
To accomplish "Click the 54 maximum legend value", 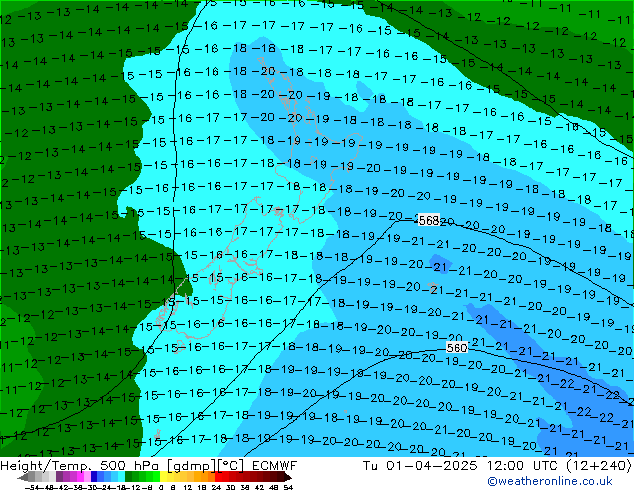I will tap(288, 487).
